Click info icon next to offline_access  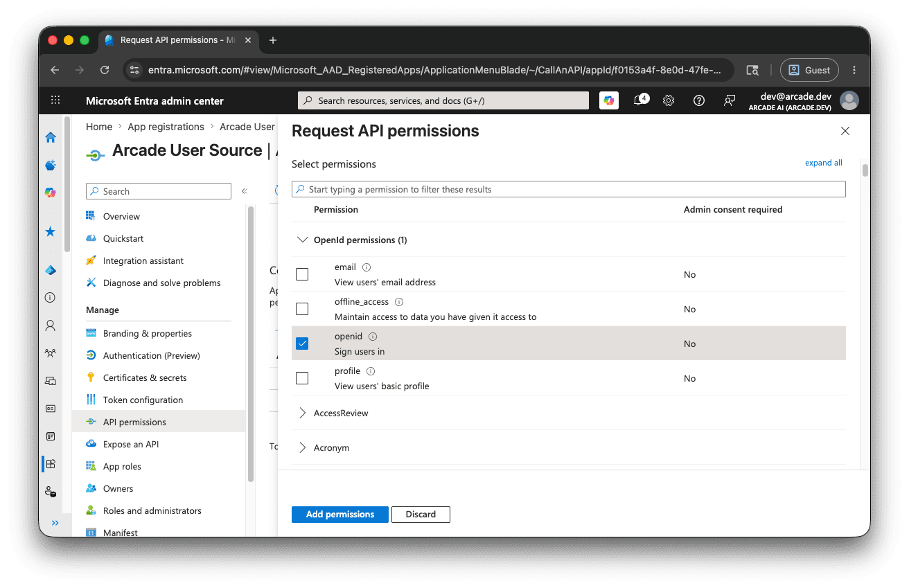399,302
